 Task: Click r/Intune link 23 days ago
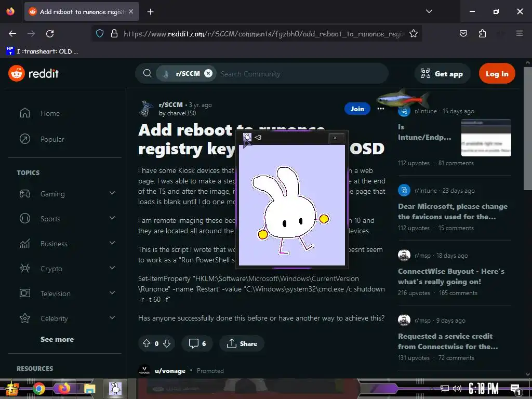point(425,191)
